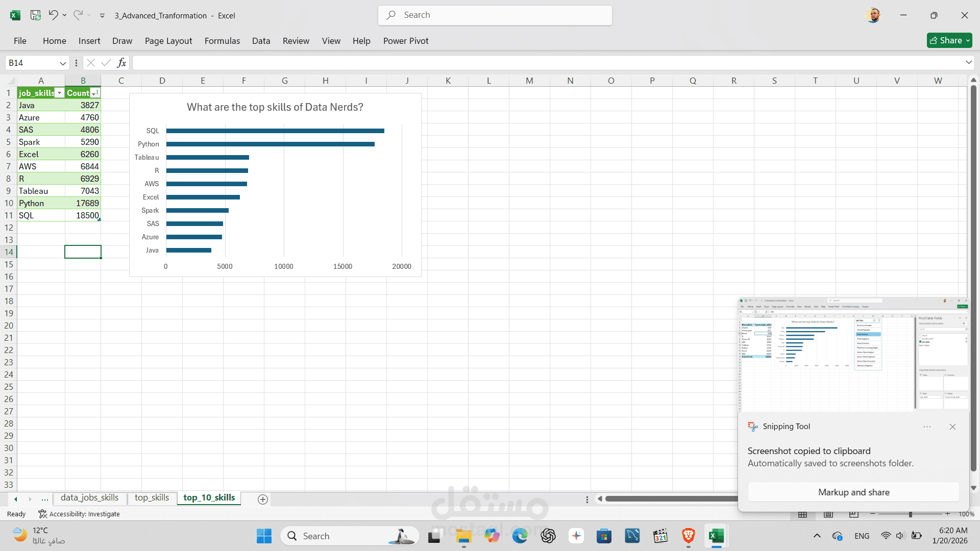980x551 pixels.
Task: Click the Insert Function fx icon
Action: tap(121, 63)
